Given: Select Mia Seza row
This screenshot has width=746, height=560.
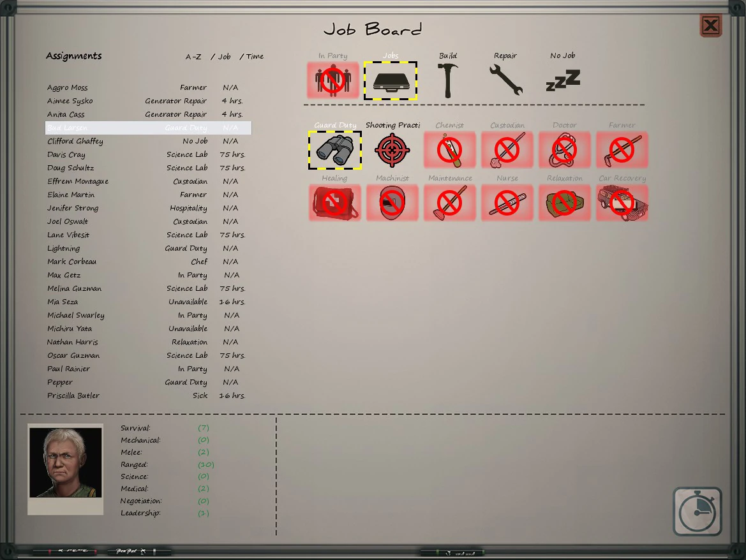Looking at the screenshot, I should [148, 302].
